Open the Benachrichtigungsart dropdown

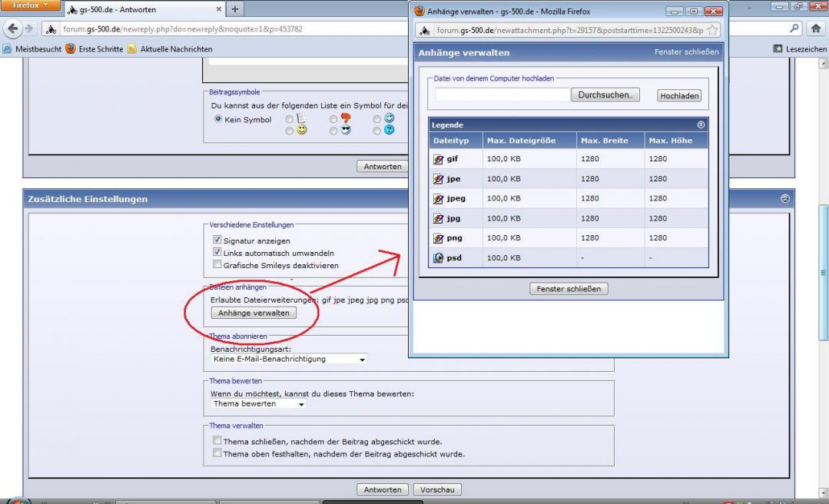[289, 359]
